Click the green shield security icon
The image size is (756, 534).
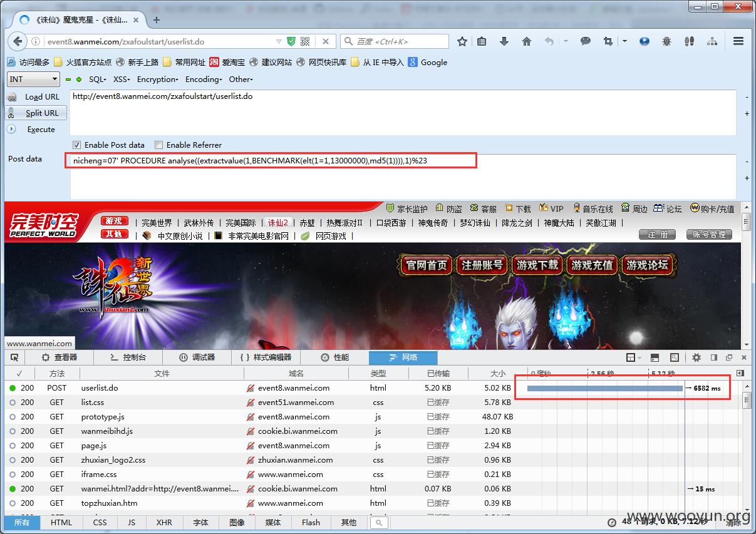291,41
